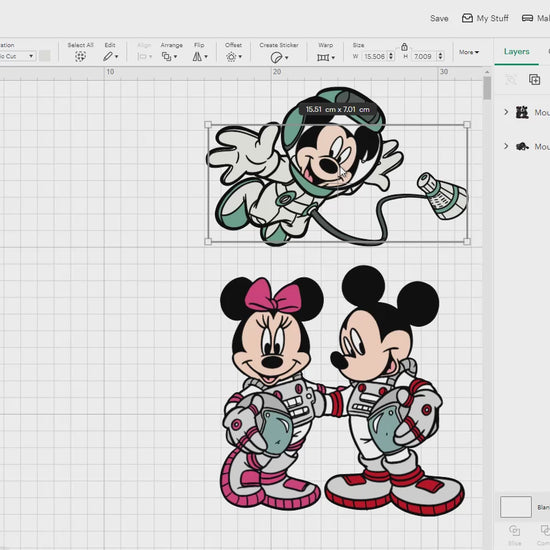Screen dimensions: 550x550
Task: Open the Edit dropdown arrow
Action: point(116,56)
